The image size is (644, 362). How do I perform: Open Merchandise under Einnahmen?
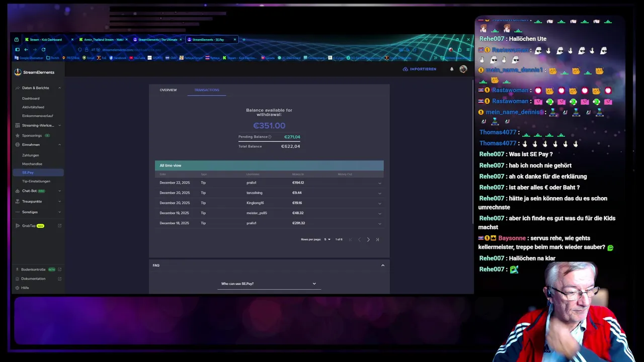tap(32, 164)
